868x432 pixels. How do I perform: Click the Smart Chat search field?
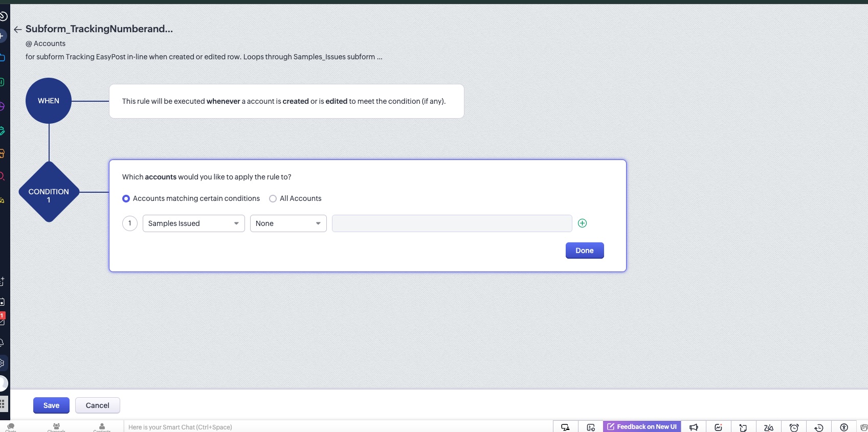(x=338, y=427)
